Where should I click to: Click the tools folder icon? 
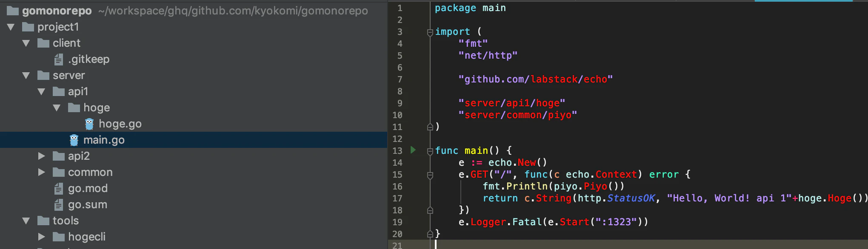[43, 221]
